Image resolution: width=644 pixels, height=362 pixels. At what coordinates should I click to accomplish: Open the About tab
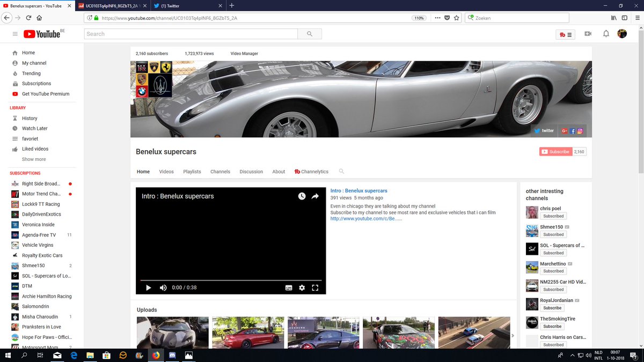[x=279, y=172]
